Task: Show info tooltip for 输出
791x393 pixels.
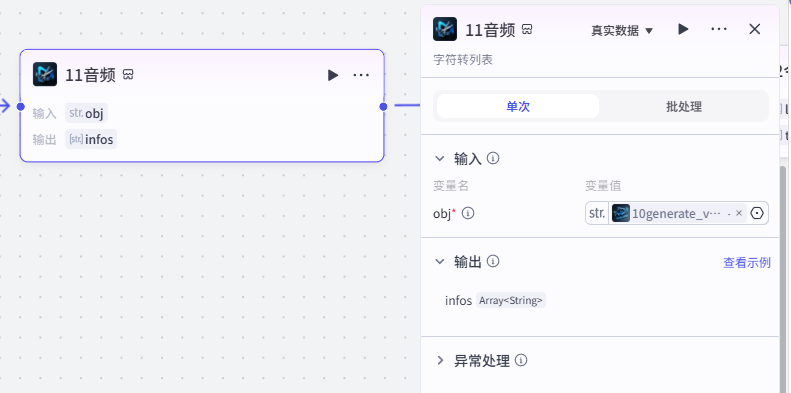Action: (x=493, y=261)
